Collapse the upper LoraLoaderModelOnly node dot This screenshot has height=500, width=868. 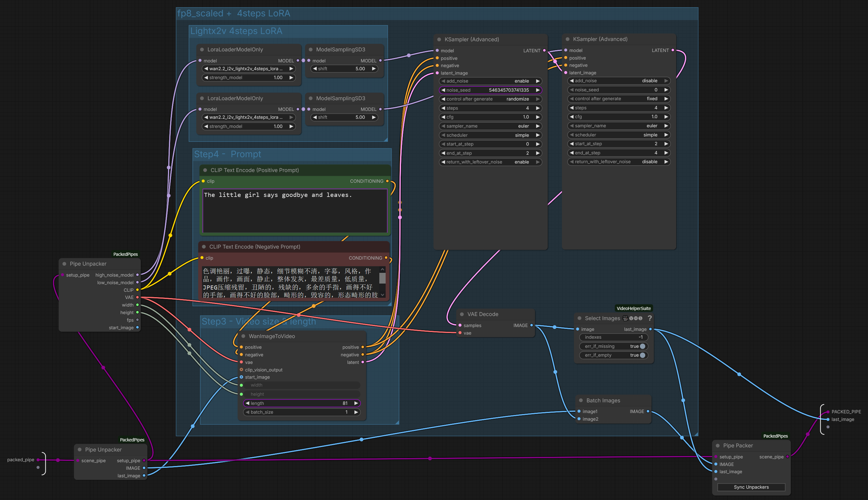pyautogui.click(x=202, y=49)
